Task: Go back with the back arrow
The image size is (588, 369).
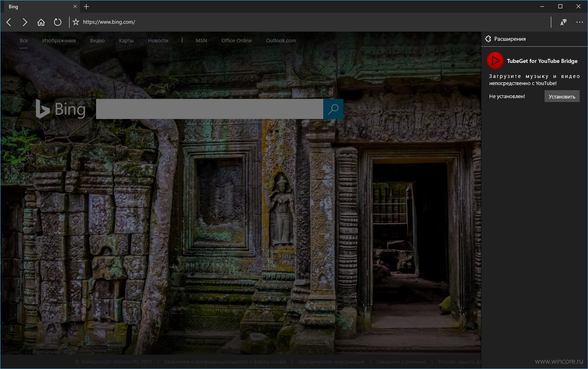Action: pyautogui.click(x=9, y=22)
